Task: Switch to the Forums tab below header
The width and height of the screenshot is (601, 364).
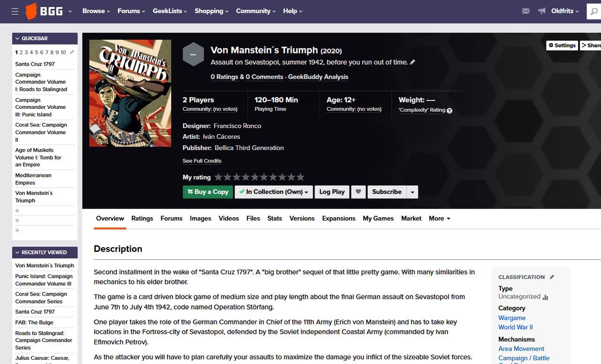Action: click(x=171, y=219)
